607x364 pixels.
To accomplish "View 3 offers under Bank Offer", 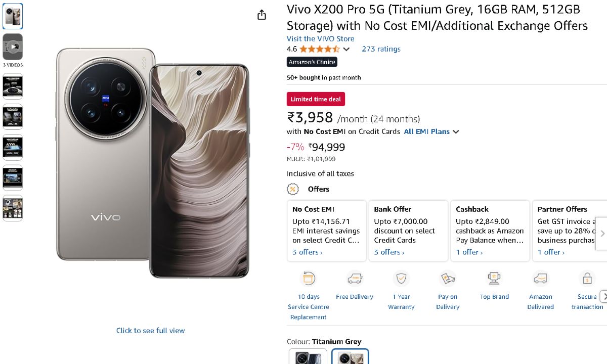I will [x=389, y=252].
